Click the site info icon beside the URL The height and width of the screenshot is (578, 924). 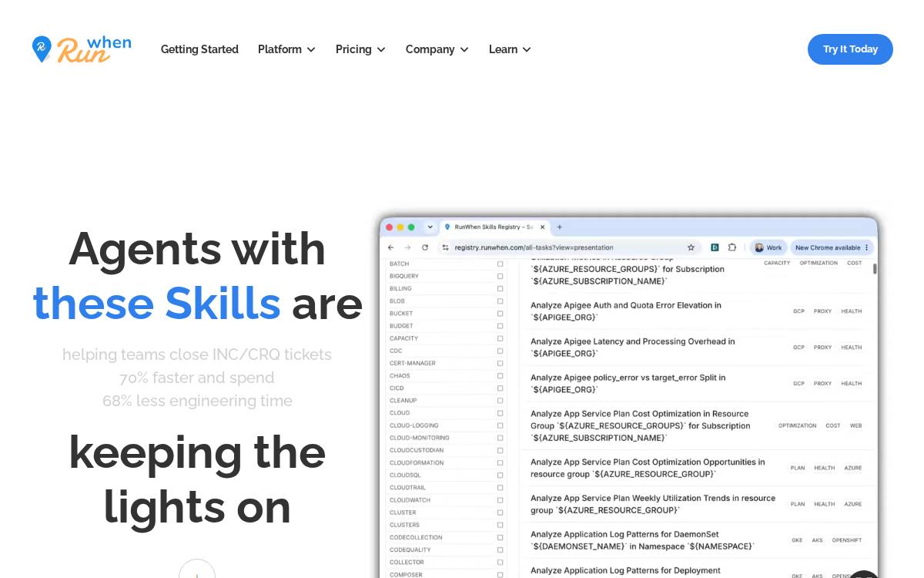[x=445, y=247]
